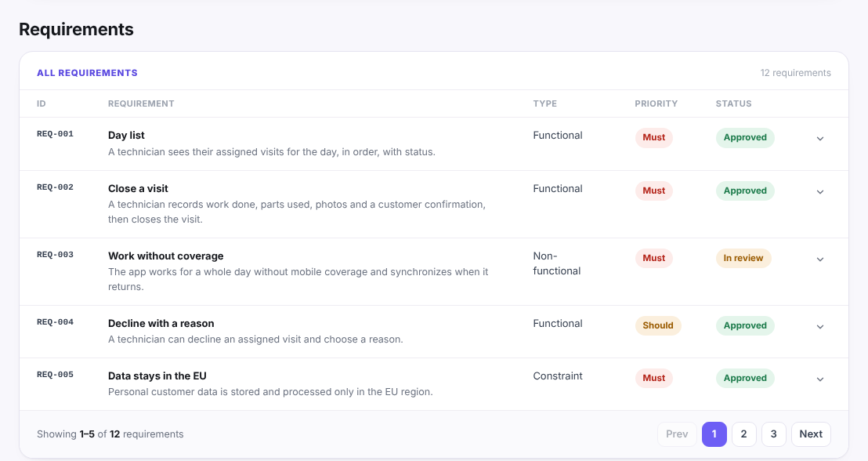868x461 pixels.
Task: Click the STATUS column header
Action: coord(733,103)
